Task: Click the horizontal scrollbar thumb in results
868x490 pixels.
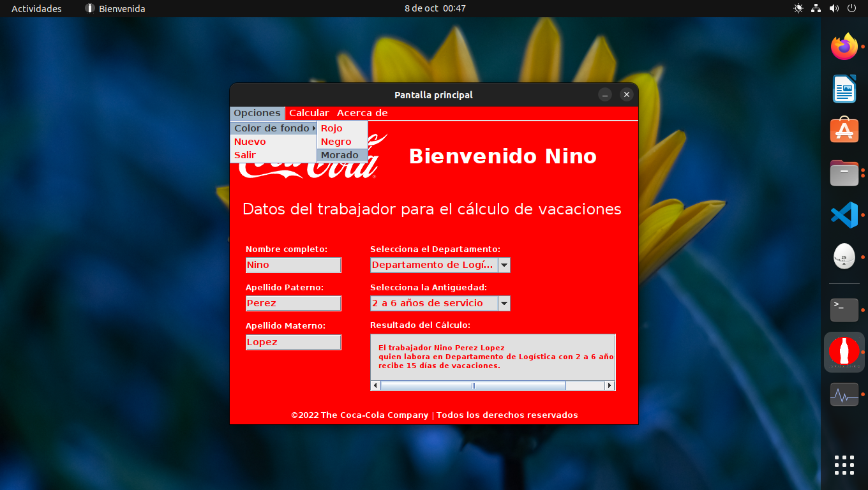Action: (473, 385)
